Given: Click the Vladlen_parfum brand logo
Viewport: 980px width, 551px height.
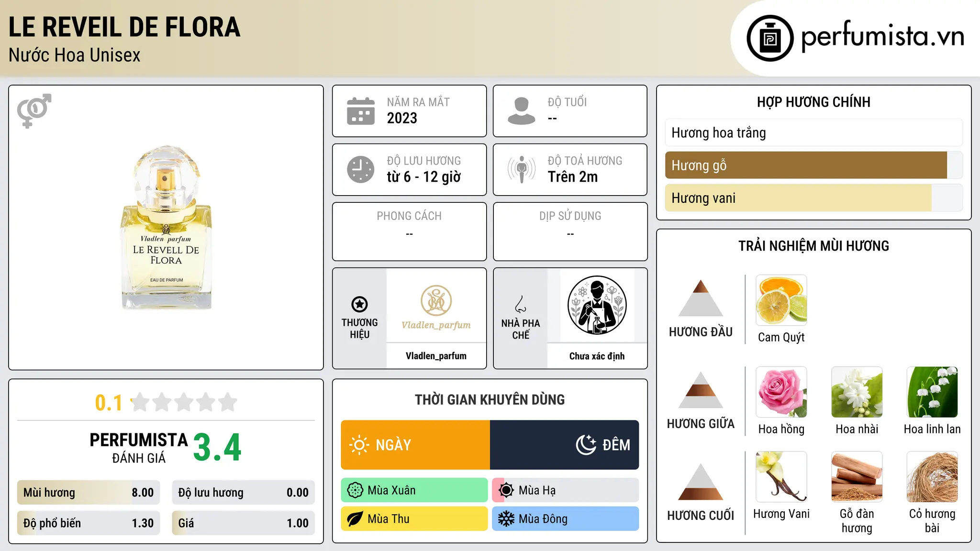Looking at the screenshot, I should coord(436,307).
